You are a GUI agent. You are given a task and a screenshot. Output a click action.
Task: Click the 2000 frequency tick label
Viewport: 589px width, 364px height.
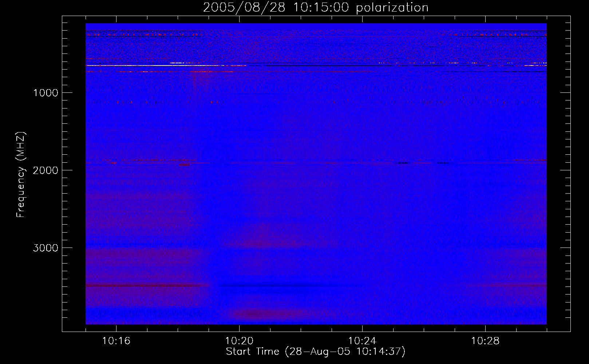[46, 170]
